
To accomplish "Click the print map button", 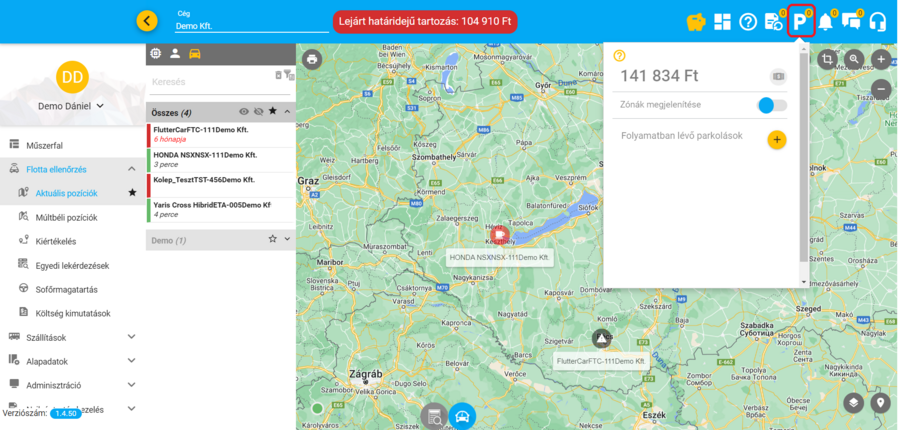I will click(x=312, y=59).
